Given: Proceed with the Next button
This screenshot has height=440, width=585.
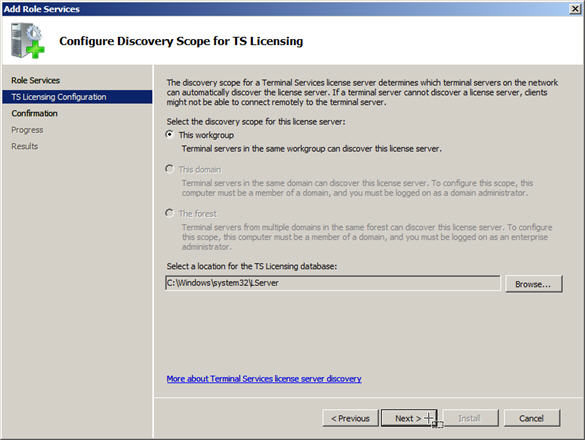Looking at the screenshot, I should tap(409, 418).
